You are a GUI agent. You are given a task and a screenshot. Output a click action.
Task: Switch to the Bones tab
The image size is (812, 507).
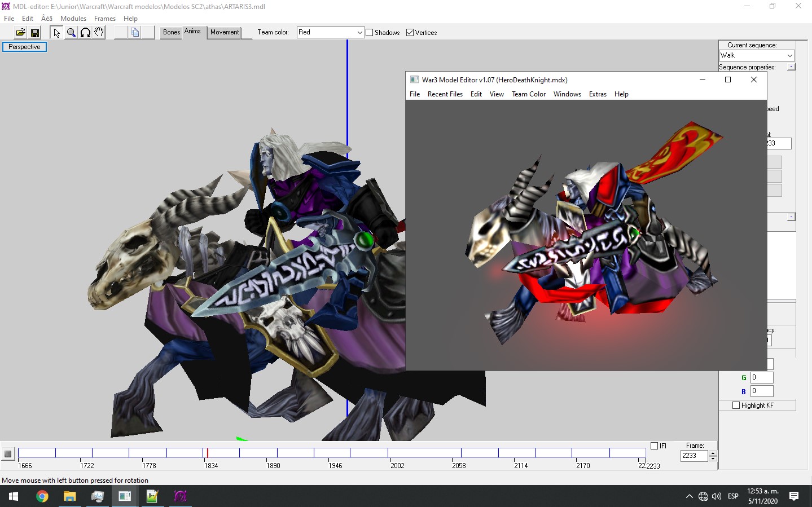(172, 32)
